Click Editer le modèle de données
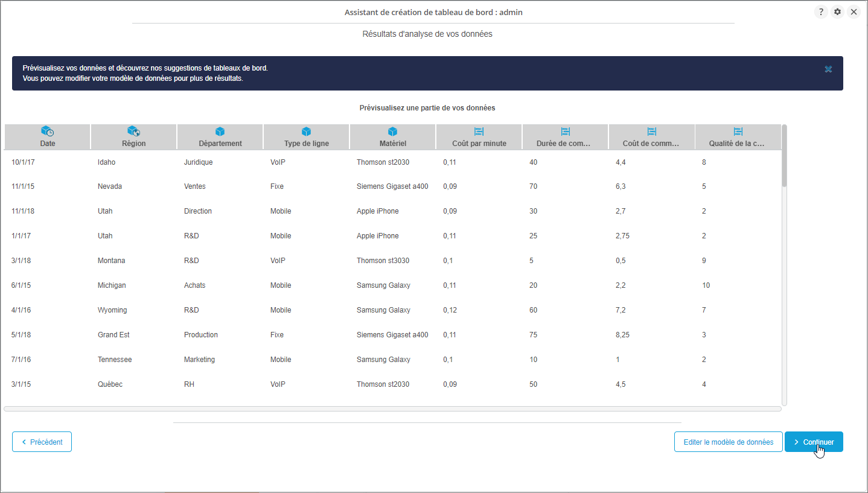 click(x=728, y=442)
